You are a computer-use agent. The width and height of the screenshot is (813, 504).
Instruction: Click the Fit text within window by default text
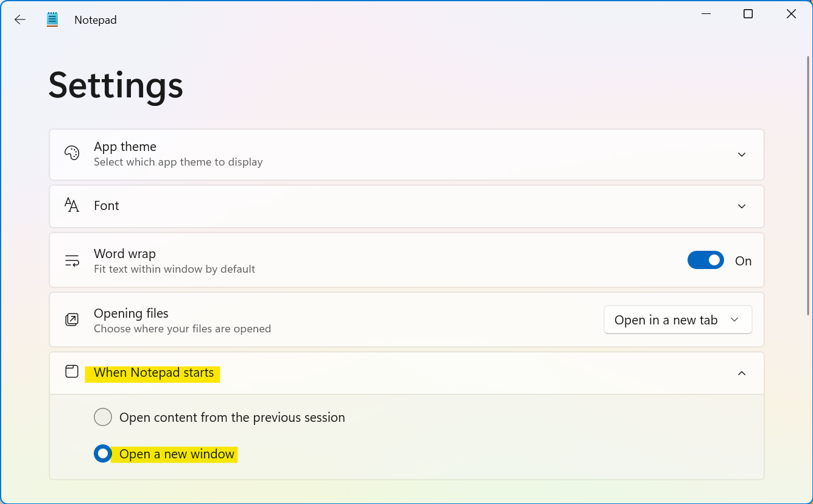click(x=175, y=269)
